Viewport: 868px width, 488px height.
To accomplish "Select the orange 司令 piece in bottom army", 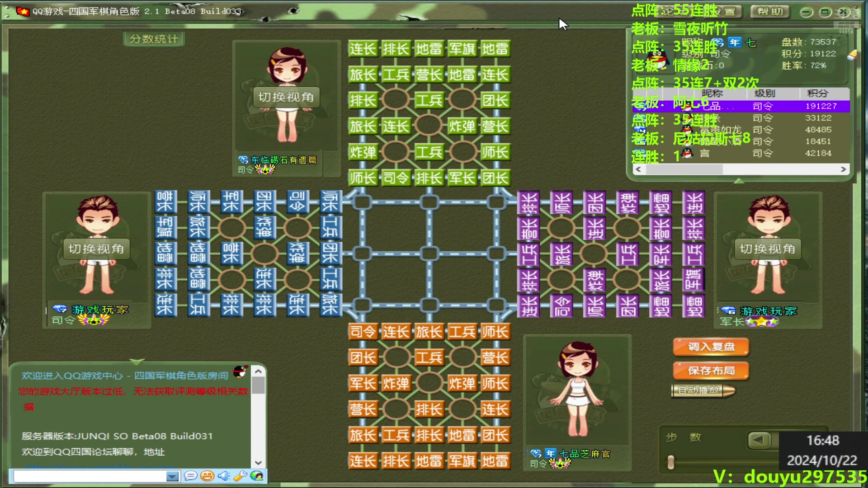I will pyautogui.click(x=363, y=332).
